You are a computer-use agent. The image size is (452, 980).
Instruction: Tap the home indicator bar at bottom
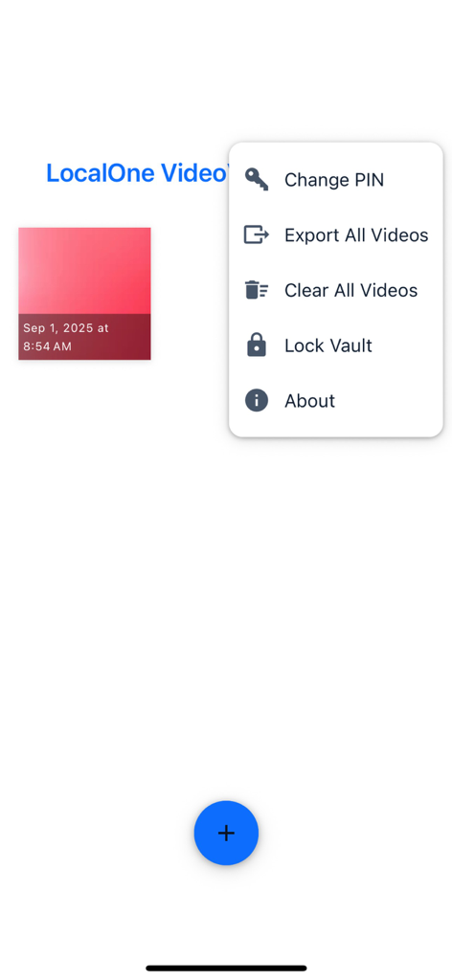(x=226, y=969)
